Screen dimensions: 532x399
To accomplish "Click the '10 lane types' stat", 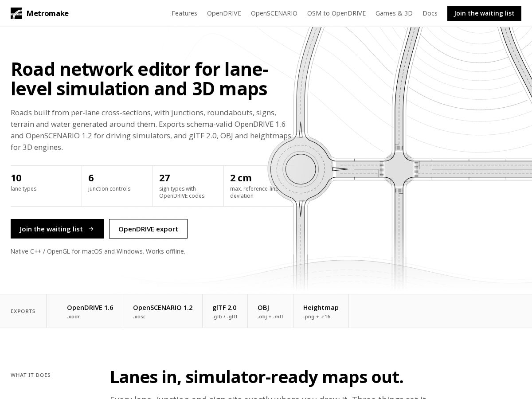I will 46,186.
